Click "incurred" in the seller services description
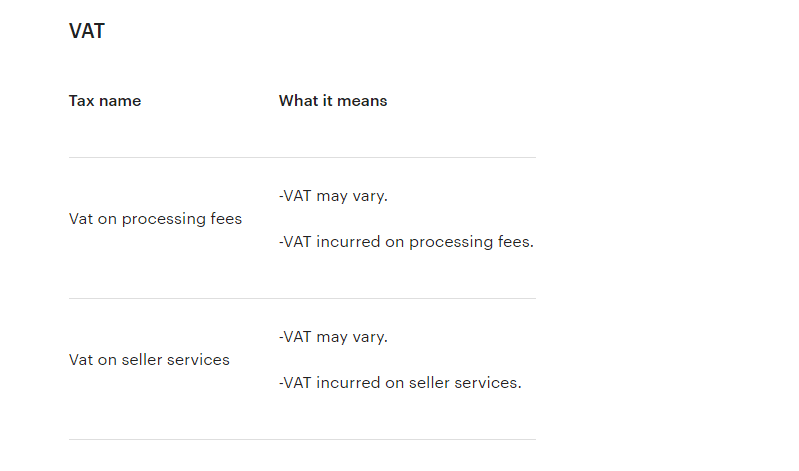Screen dimensions: 799x471 click(348, 383)
